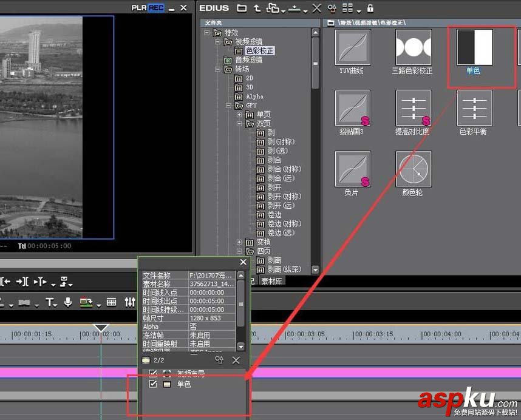Toggle PLR player mode
Image resolution: width=521 pixels, height=420 pixels.
(139, 8)
